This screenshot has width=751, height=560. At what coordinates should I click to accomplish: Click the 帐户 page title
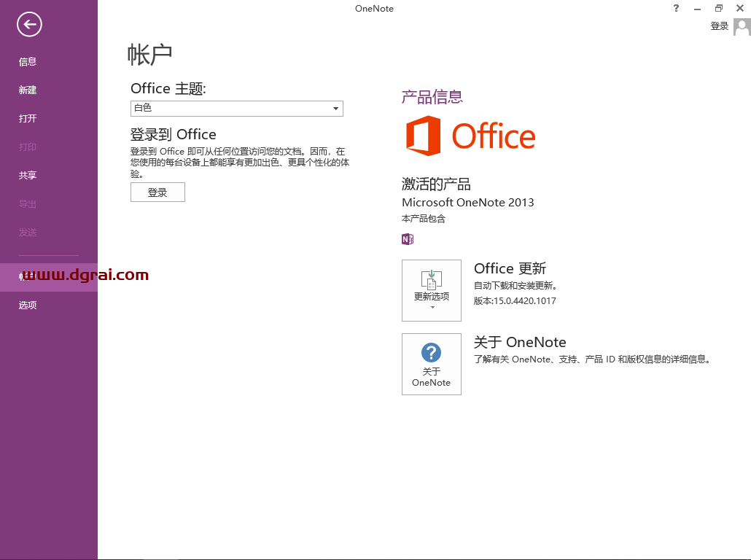[150, 54]
